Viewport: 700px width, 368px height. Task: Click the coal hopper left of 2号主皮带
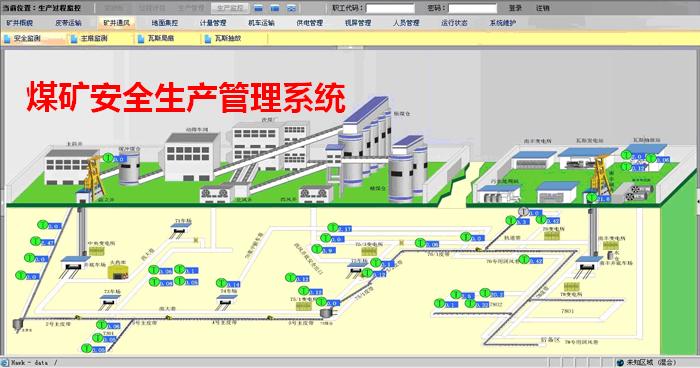pyautogui.click(x=17, y=325)
